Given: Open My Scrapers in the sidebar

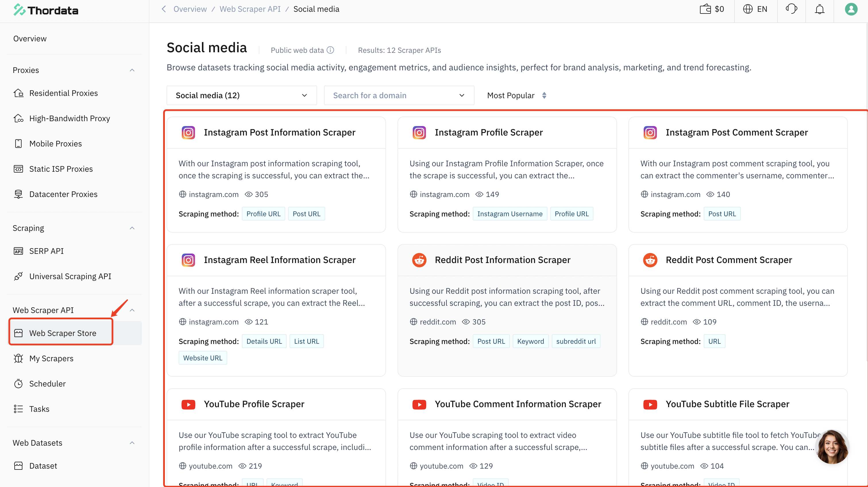Looking at the screenshot, I should [51, 358].
